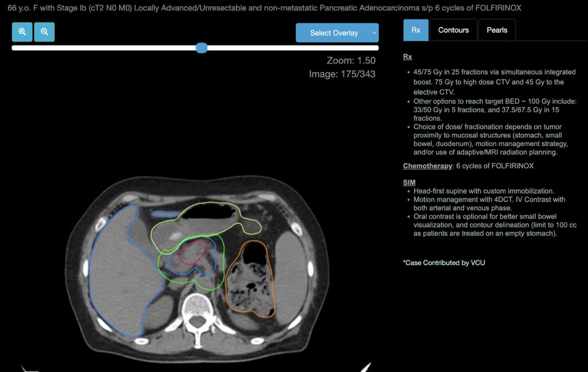Click the image slice slider handle

(202, 48)
